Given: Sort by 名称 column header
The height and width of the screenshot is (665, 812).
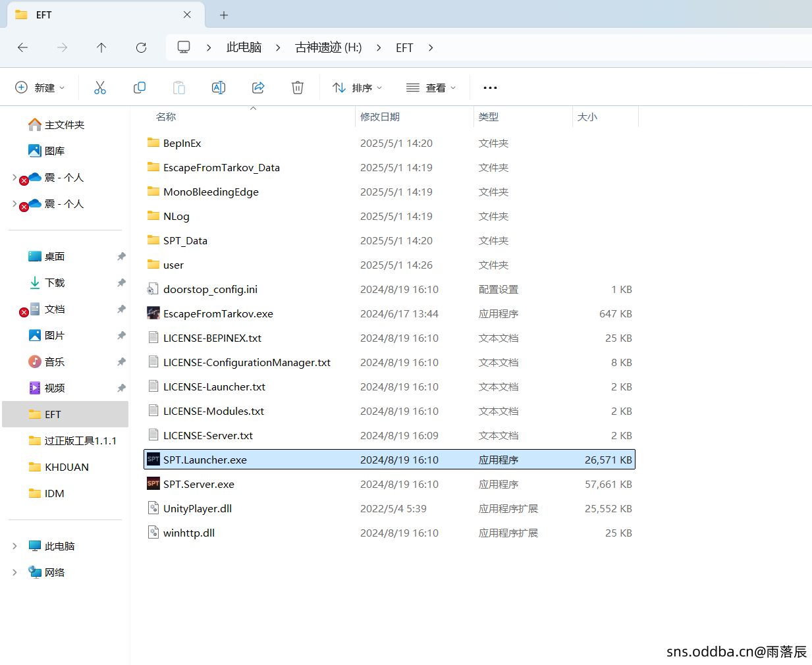Looking at the screenshot, I should tap(249, 117).
